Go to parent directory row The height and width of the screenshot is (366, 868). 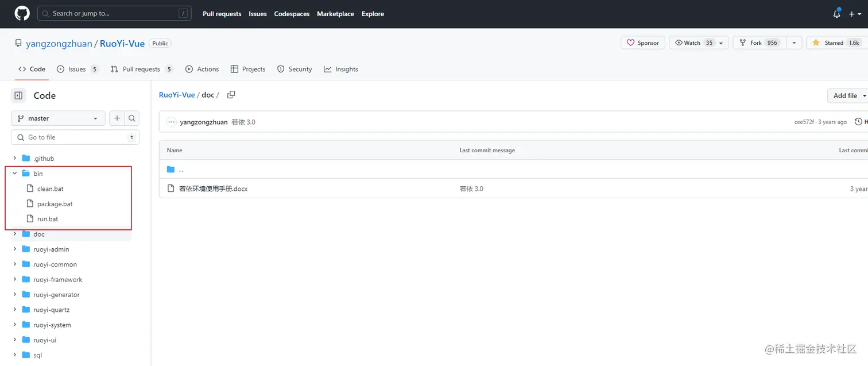[x=513, y=169]
